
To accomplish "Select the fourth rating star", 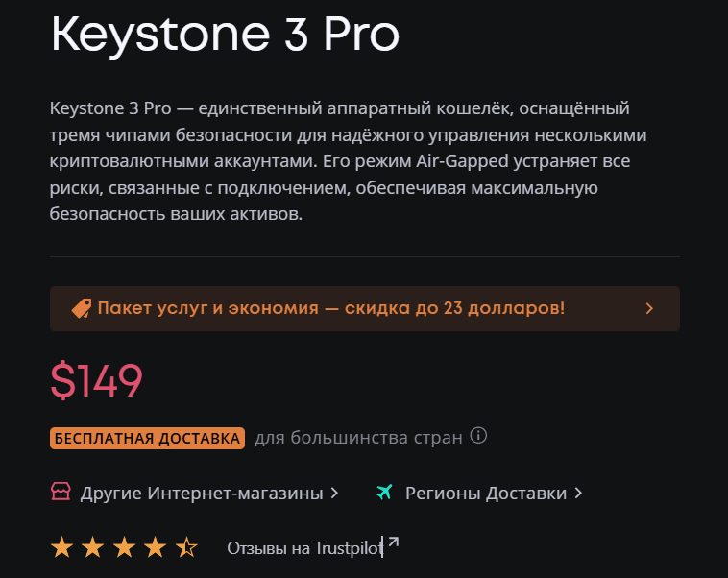I will coord(155,547).
